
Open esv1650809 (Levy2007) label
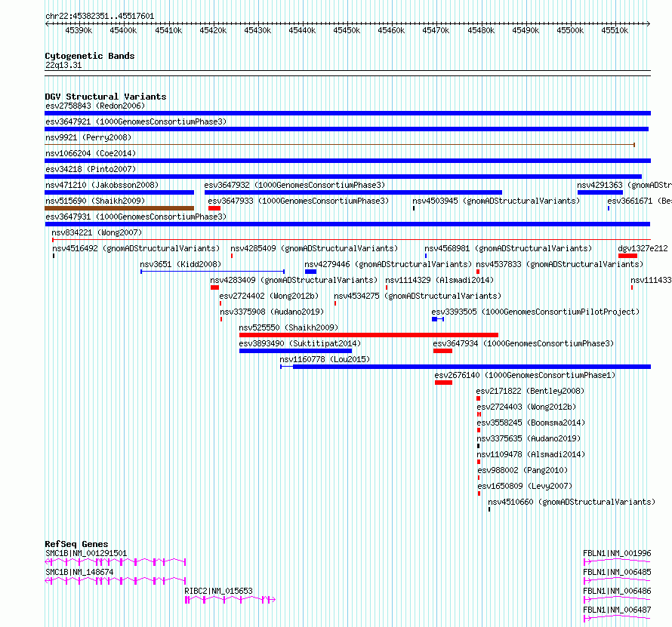pyautogui.click(x=525, y=486)
